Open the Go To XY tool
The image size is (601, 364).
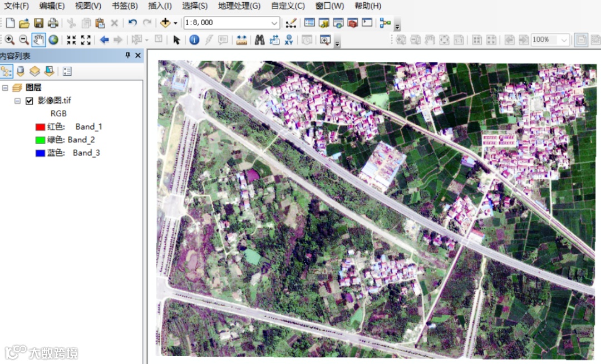289,40
